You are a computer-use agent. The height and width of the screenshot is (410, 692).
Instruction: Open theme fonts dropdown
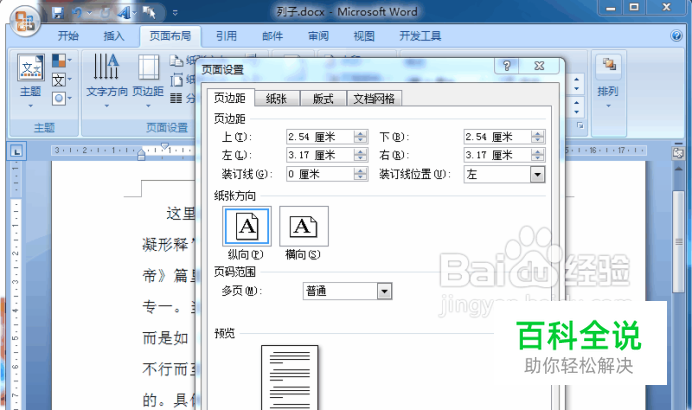point(62,80)
